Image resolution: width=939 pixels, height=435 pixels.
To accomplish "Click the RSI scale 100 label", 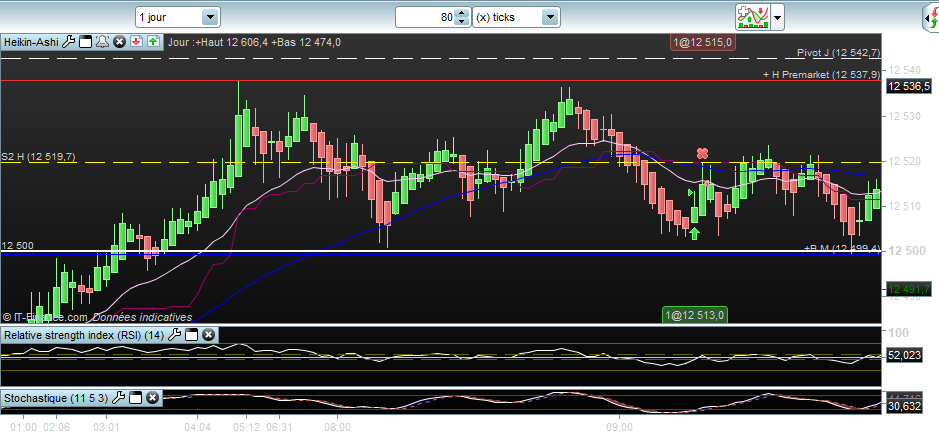I will 898,333.
